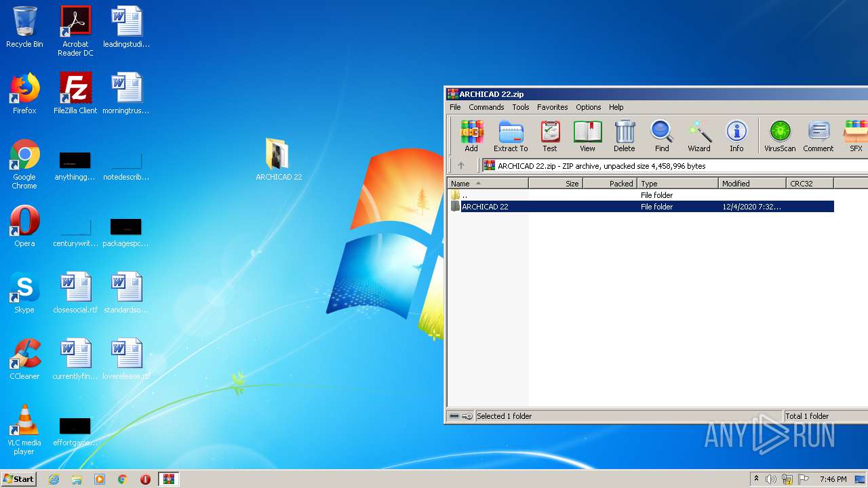Open the Favorites menu

tap(553, 107)
